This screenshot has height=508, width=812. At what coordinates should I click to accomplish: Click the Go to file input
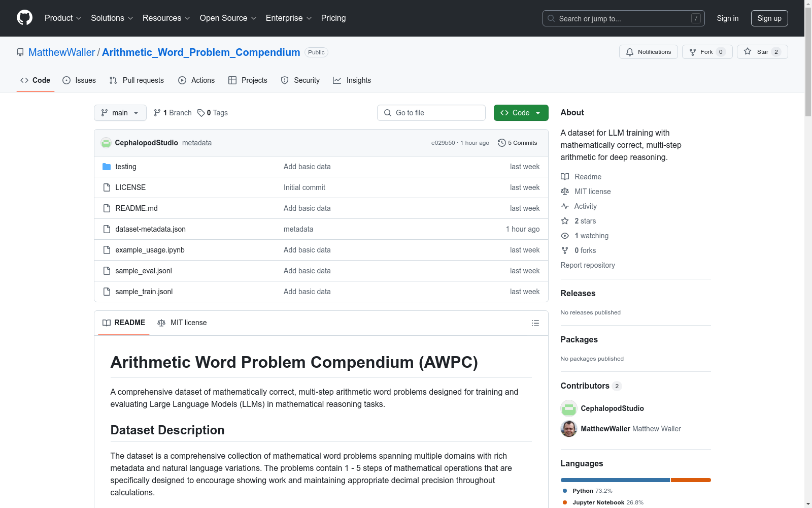click(x=431, y=113)
